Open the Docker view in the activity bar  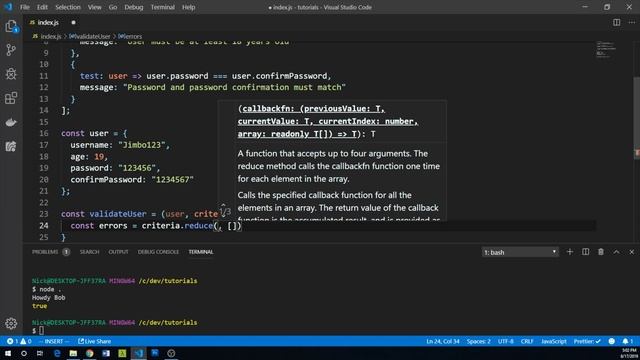[11, 122]
